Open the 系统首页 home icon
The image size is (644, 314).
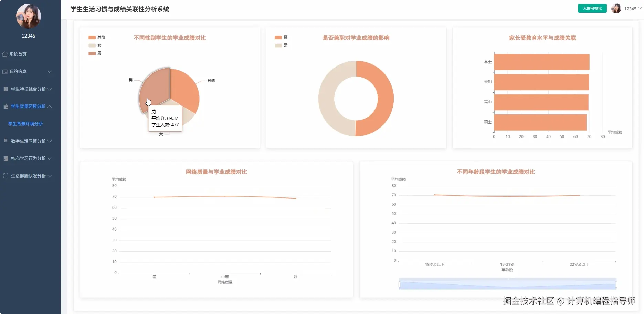click(x=5, y=54)
